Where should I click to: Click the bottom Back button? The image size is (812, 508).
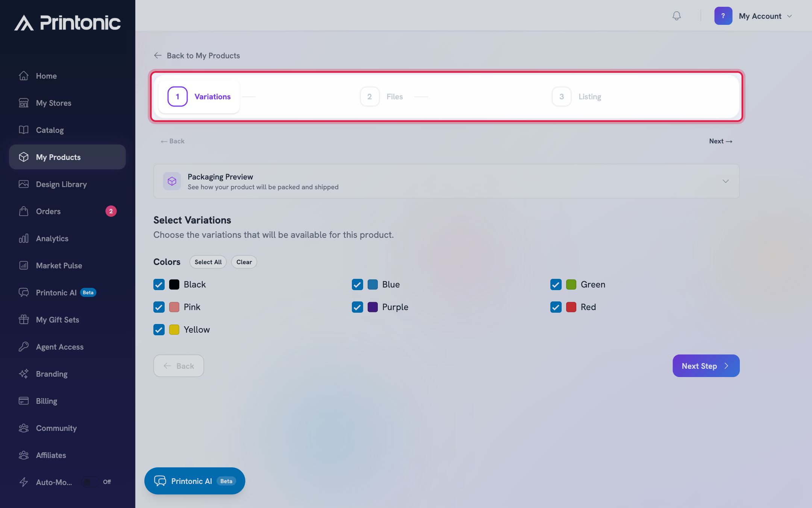[179, 366]
